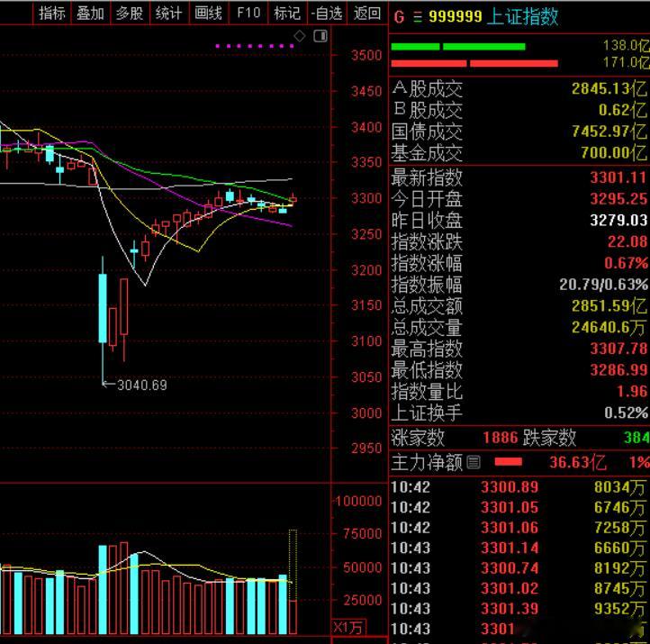Remove from watchlist via -自选

point(327,14)
